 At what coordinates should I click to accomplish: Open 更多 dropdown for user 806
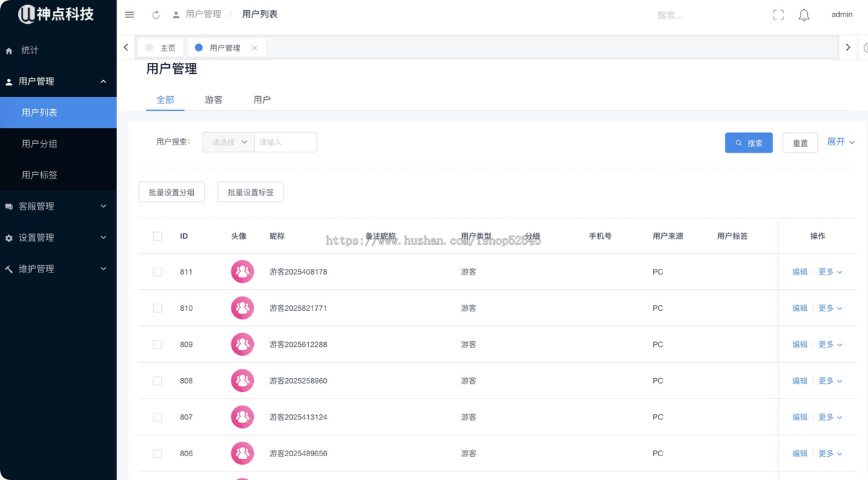click(x=830, y=453)
